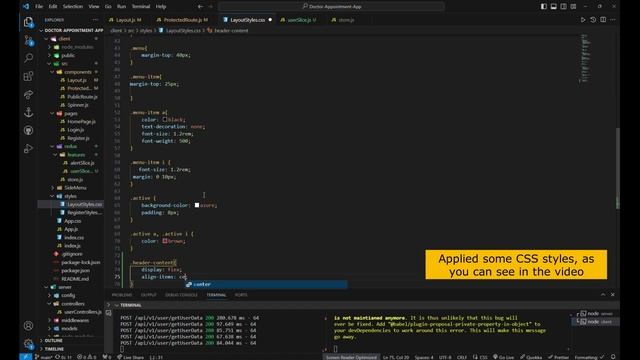This screenshot has height=360, width=640.
Task: Collapse the styles folder
Action: coord(70,196)
